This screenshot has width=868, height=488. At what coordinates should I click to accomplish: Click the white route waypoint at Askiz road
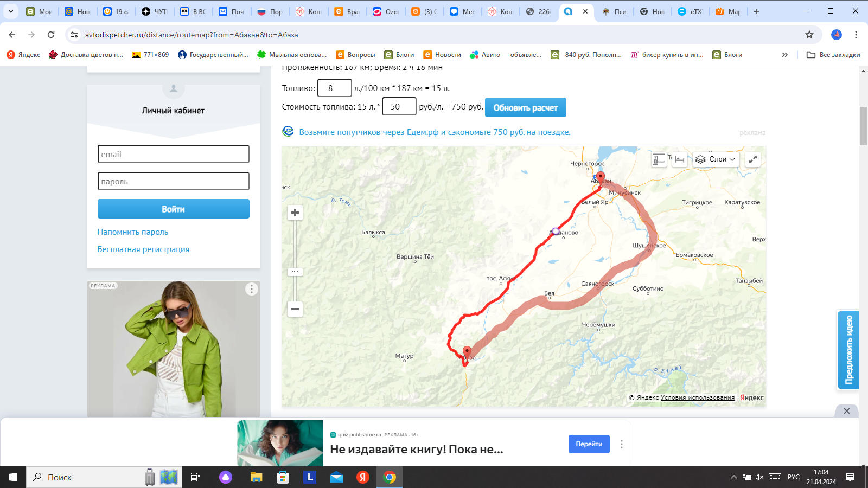tap(556, 232)
